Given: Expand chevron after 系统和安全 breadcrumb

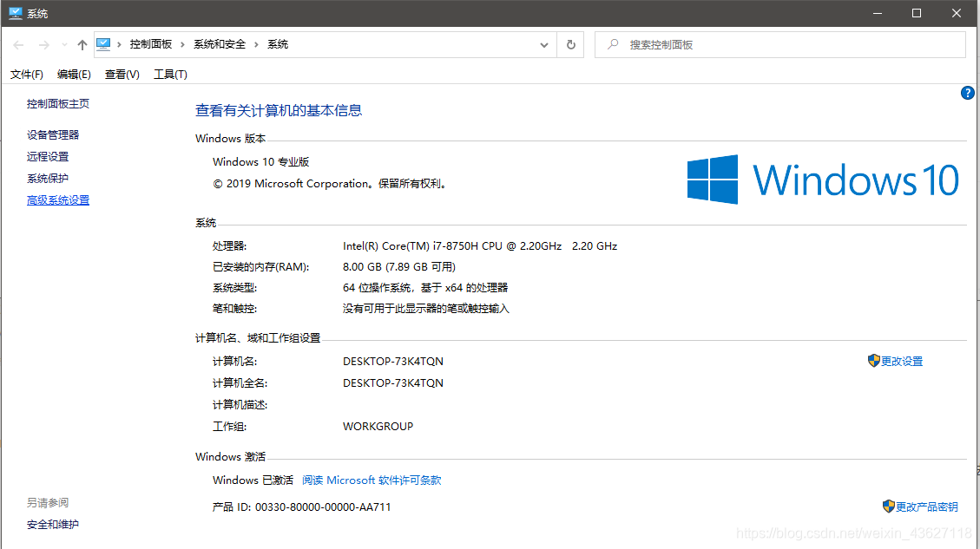Looking at the screenshot, I should (x=256, y=45).
